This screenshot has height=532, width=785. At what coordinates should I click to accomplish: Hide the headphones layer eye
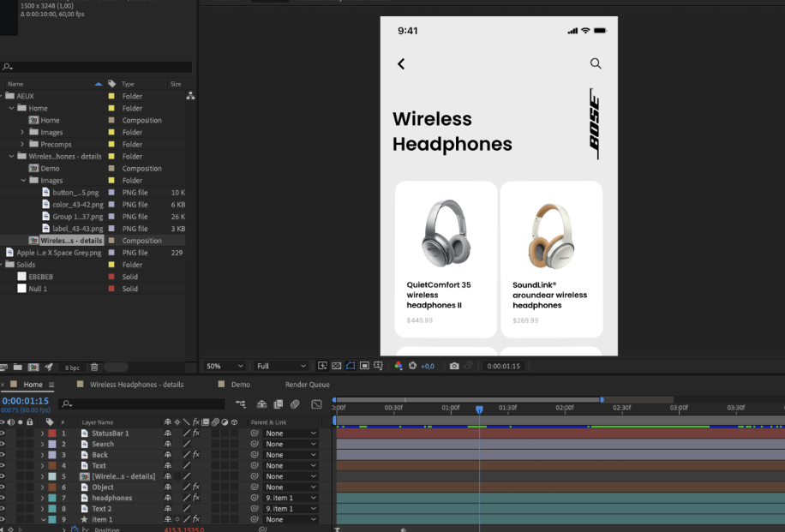click(x=3, y=498)
